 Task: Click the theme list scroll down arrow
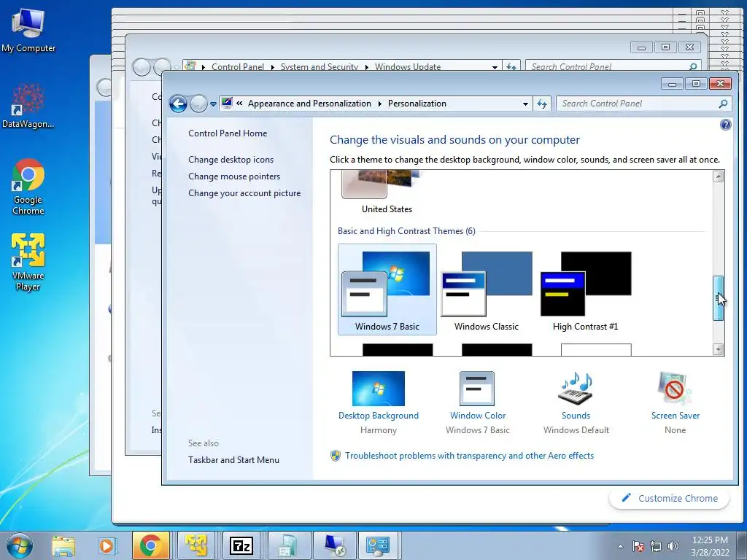(x=718, y=349)
